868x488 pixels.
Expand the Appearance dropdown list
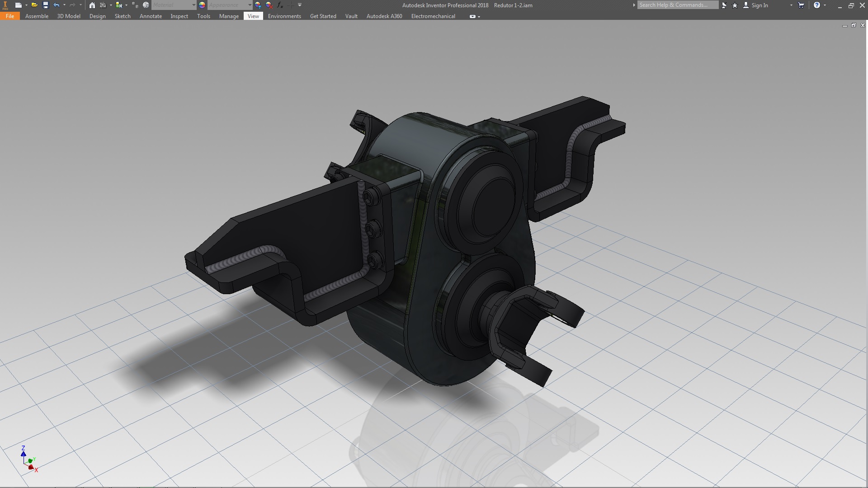pos(249,5)
